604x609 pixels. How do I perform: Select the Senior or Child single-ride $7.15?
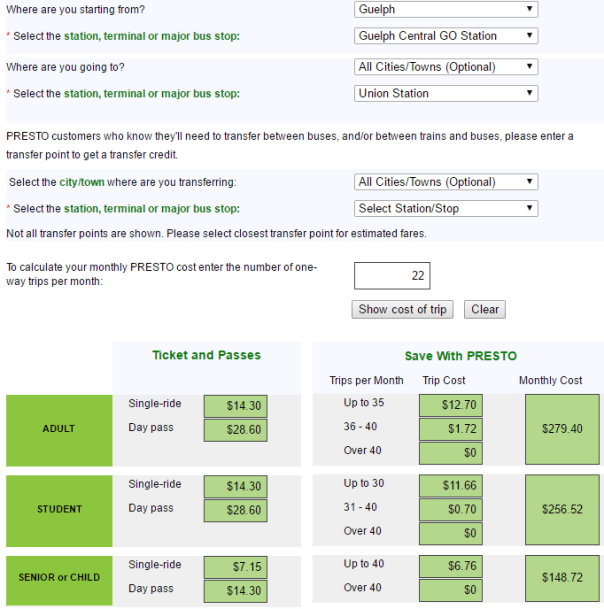click(235, 567)
